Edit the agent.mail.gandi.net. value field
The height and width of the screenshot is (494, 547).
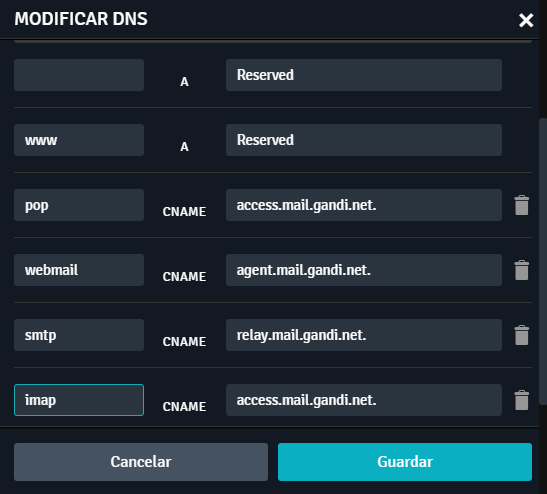pyautogui.click(x=364, y=270)
